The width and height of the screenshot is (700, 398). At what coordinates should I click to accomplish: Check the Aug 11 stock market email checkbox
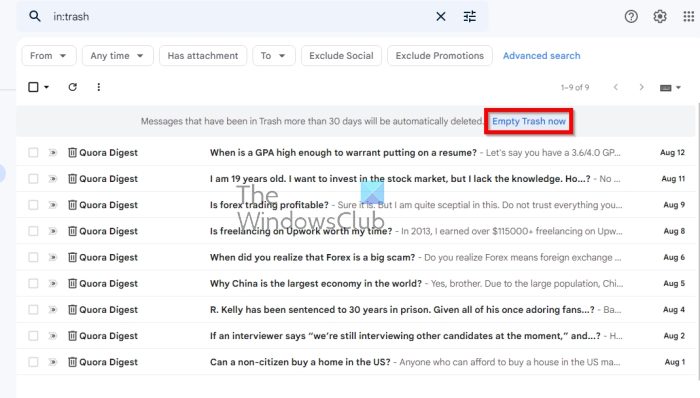pos(33,179)
